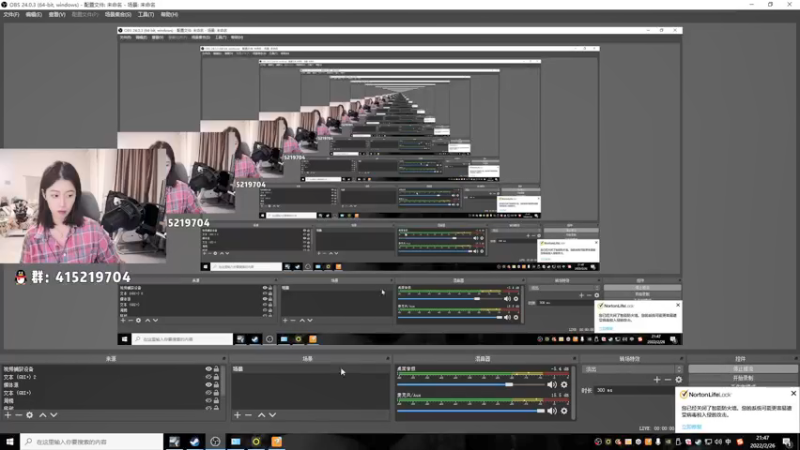
Task: Open 帮助(H) menu
Action: pyautogui.click(x=169, y=15)
